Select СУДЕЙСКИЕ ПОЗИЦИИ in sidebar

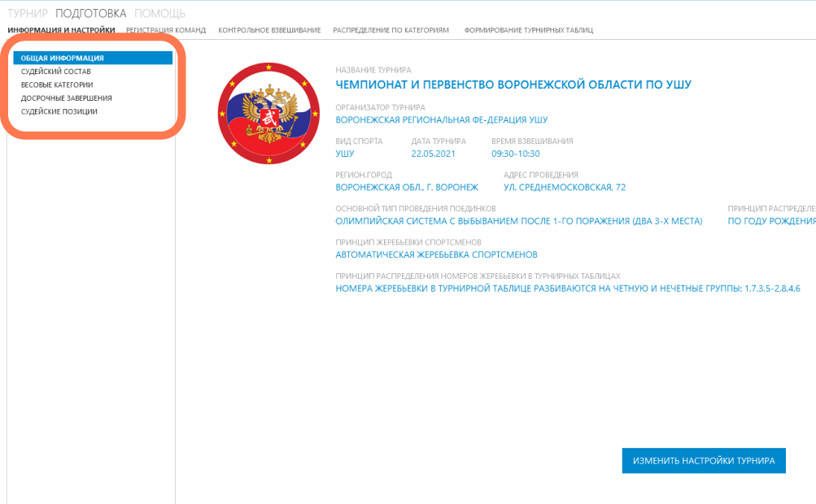59,111
